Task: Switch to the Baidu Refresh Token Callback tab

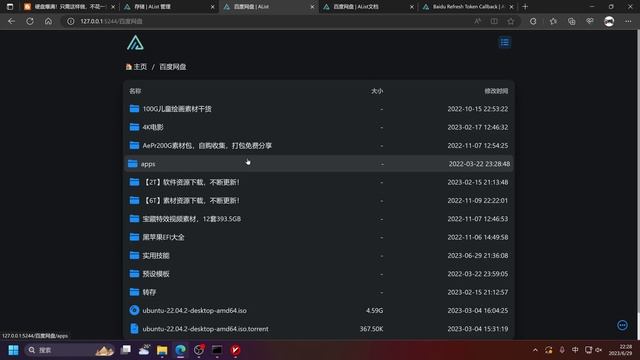Action: pyautogui.click(x=468, y=7)
